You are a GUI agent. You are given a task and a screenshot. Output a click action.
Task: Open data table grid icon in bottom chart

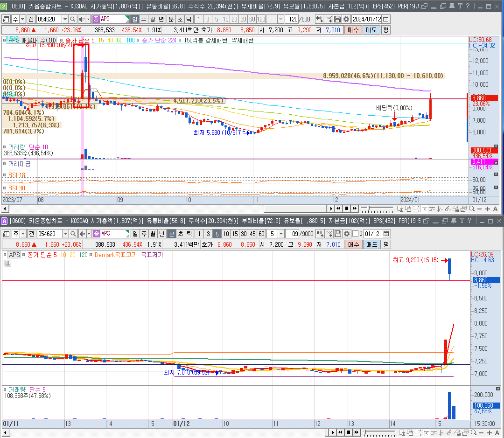point(8,263)
